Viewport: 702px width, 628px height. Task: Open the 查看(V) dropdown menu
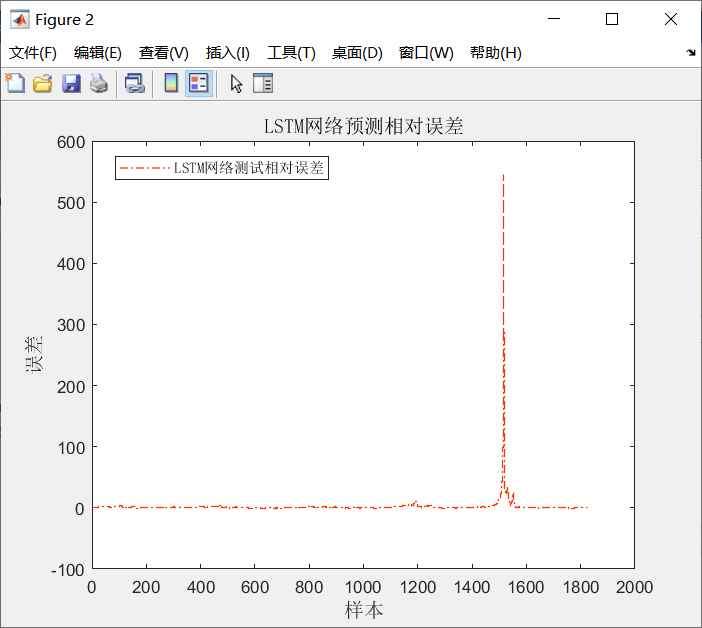[164, 53]
